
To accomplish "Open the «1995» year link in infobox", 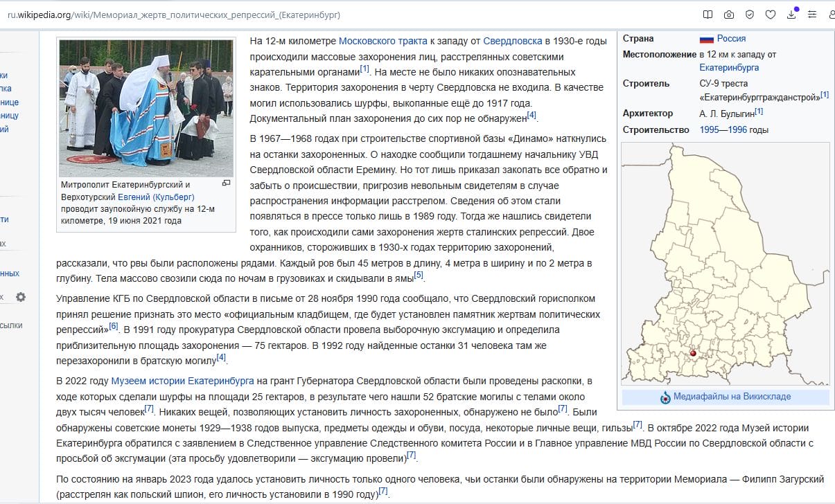I will coord(709,129).
